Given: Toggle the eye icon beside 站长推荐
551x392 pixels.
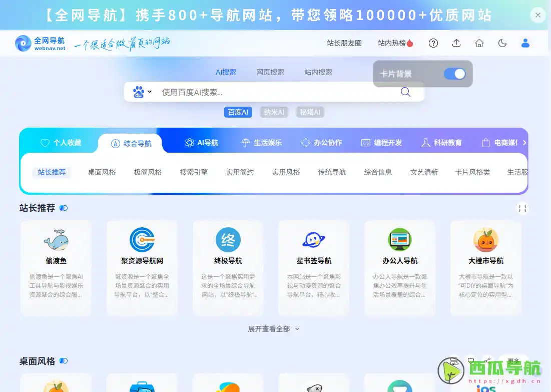Looking at the screenshot, I should click(63, 208).
